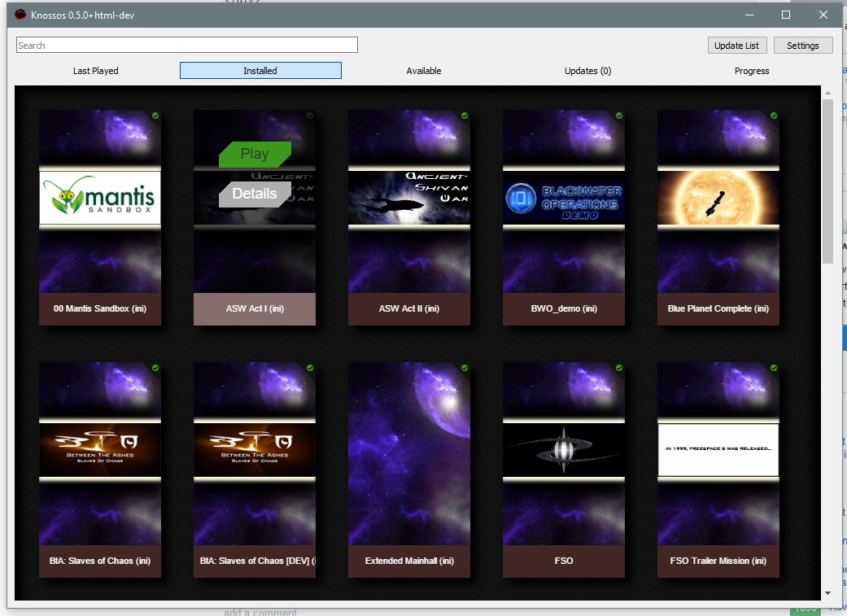Click green check badge on Extended Mainhall

pyautogui.click(x=465, y=368)
